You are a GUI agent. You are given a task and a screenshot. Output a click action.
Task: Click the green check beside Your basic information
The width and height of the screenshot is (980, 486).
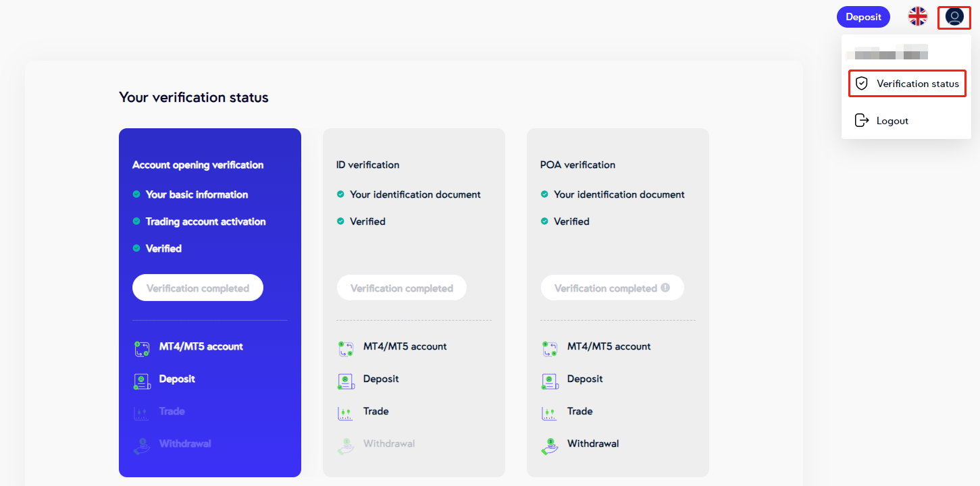pos(136,194)
